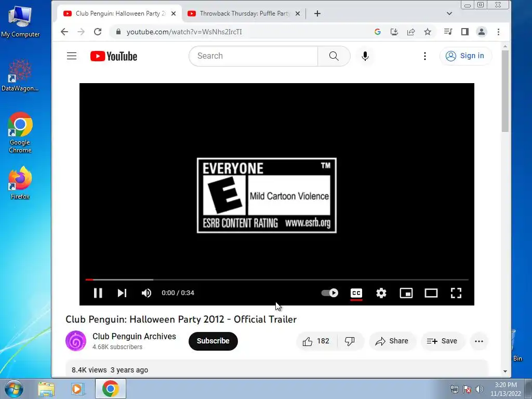Image resolution: width=532 pixels, height=399 pixels.
Task: Toggle closed captions (CC)
Action: [356, 293]
